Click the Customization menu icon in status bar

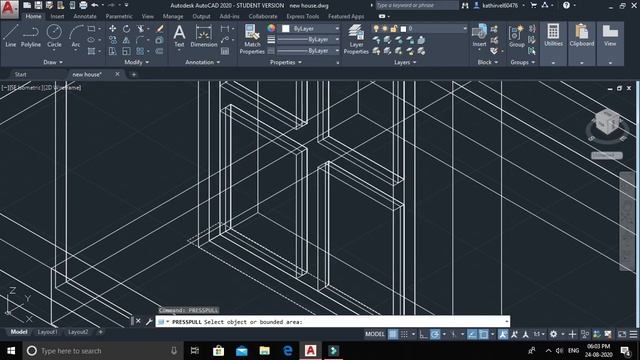pyautogui.click(x=633, y=334)
